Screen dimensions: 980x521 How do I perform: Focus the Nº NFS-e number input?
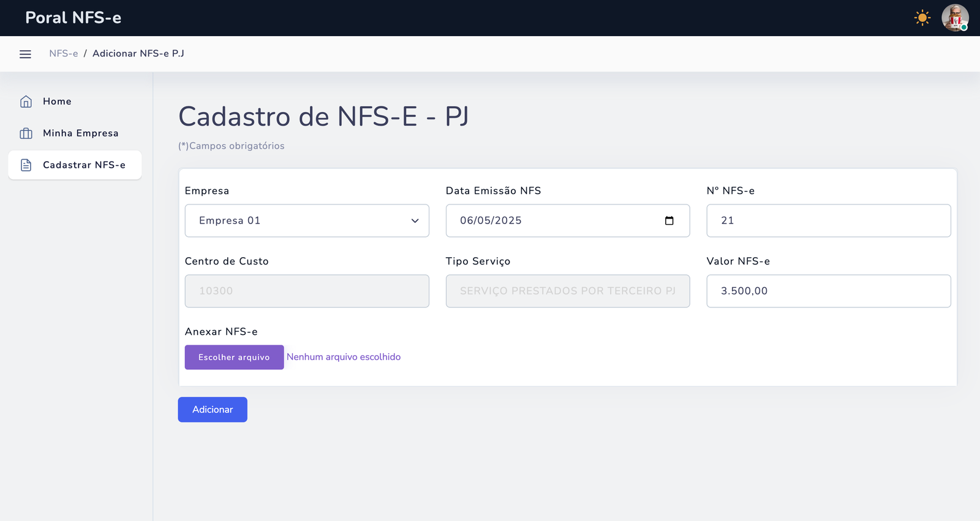pos(828,220)
